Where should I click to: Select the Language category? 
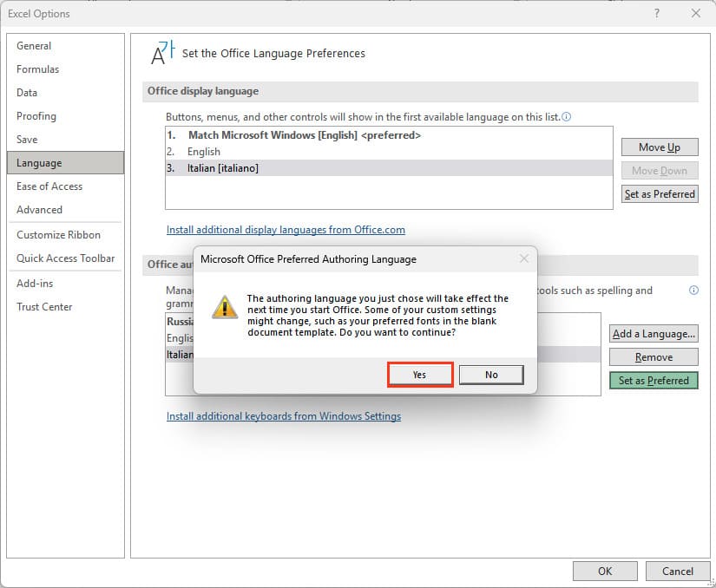click(x=65, y=163)
